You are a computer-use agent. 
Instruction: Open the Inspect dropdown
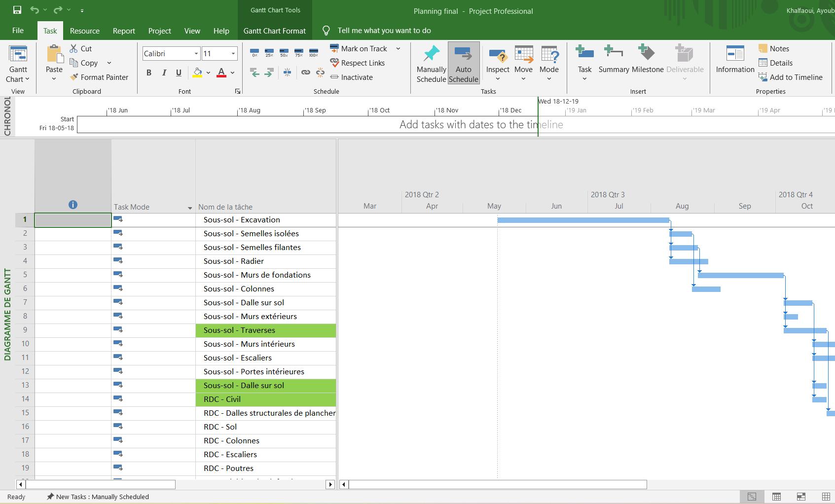pyautogui.click(x=498, y=64)
